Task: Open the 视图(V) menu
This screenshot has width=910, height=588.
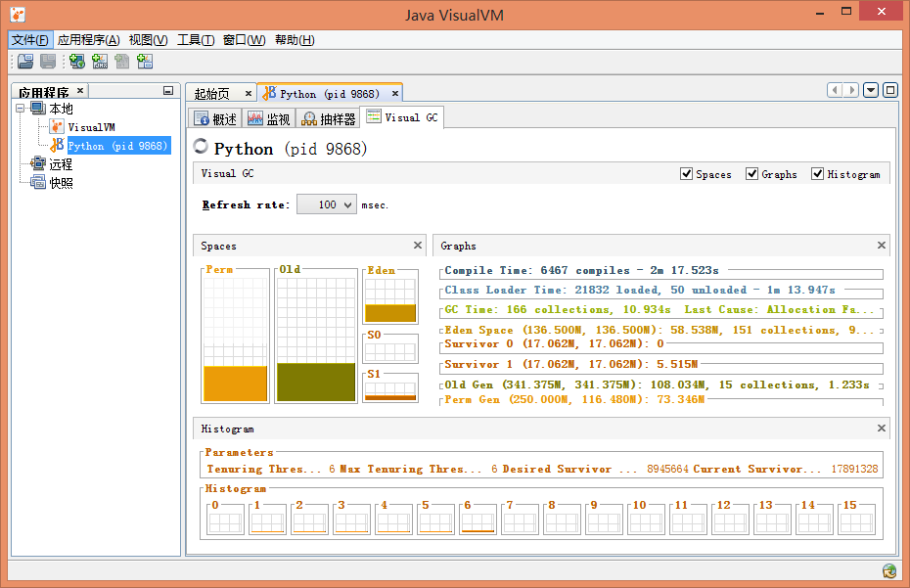Action: click(x=149, y=39)
